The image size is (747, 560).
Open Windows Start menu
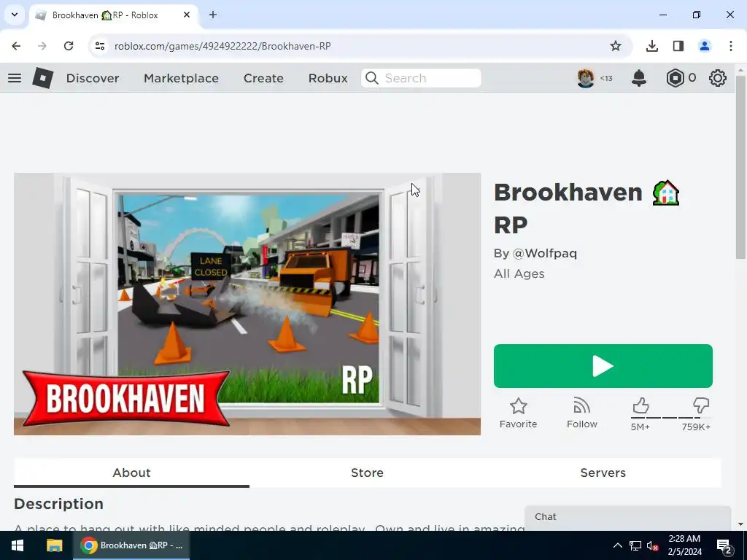click(18, 545)
